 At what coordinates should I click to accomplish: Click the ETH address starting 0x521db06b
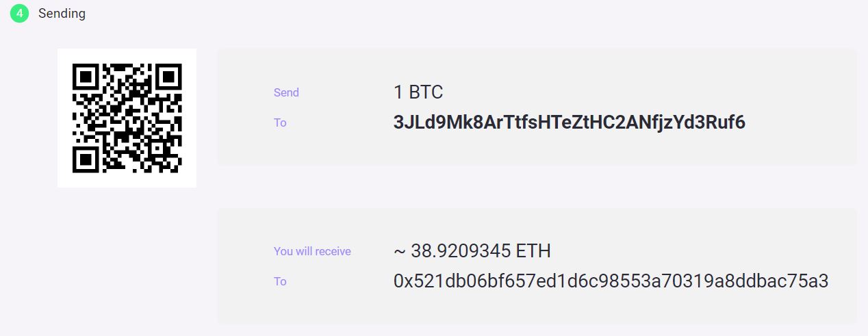tap(611, 281)
